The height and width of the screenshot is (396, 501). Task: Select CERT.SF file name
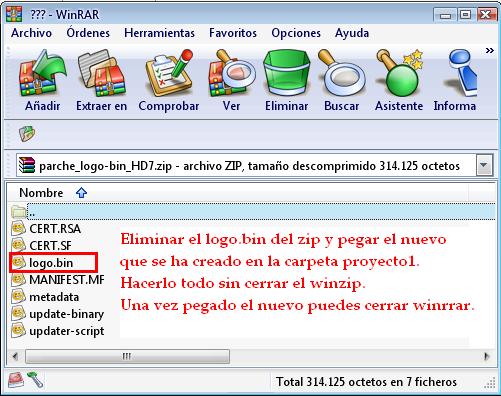pyautogui.click(x=50, y=246)
